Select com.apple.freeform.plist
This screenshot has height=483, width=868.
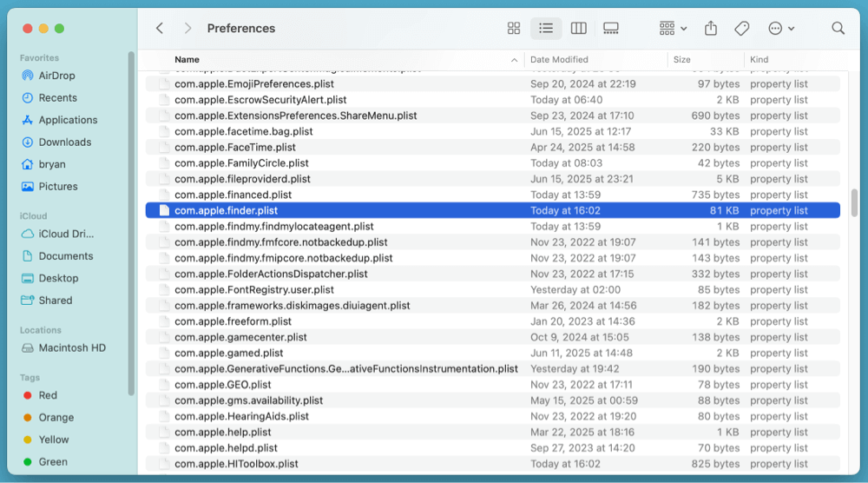493,321
